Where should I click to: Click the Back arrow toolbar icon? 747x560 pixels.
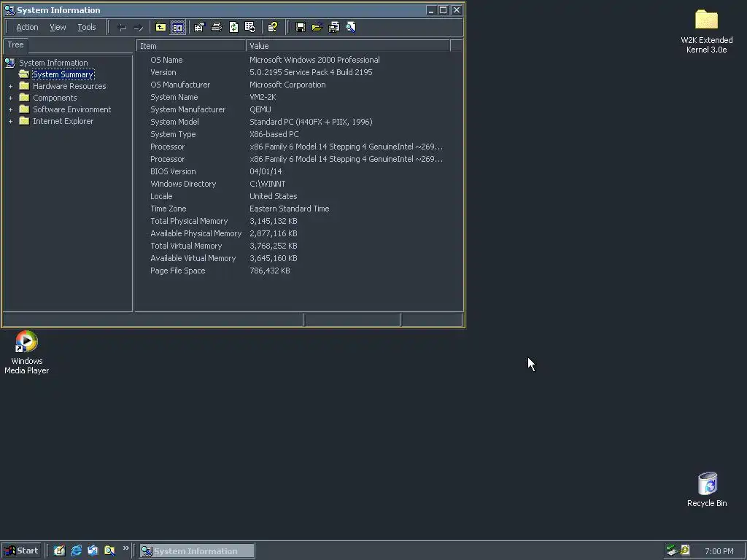click(x=122, y=28)
